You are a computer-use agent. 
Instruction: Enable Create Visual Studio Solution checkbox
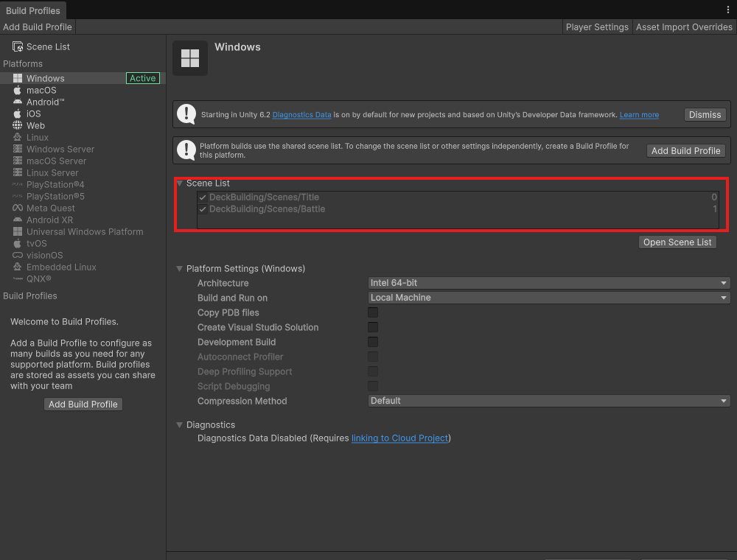(373, 327)
